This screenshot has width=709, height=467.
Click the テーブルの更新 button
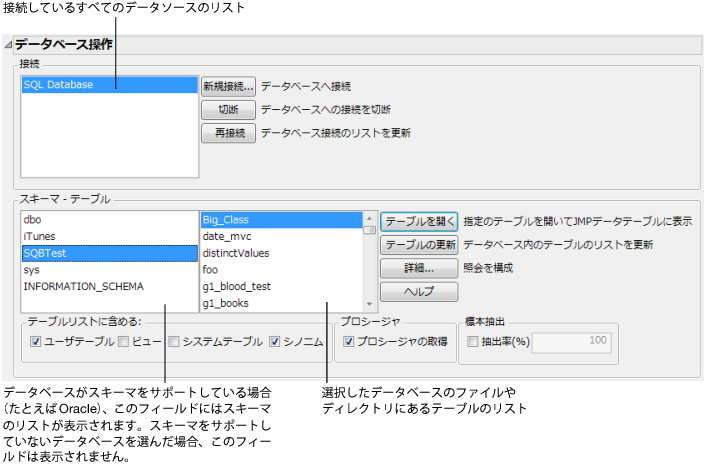pyautogui.click(x=419, y=245)
